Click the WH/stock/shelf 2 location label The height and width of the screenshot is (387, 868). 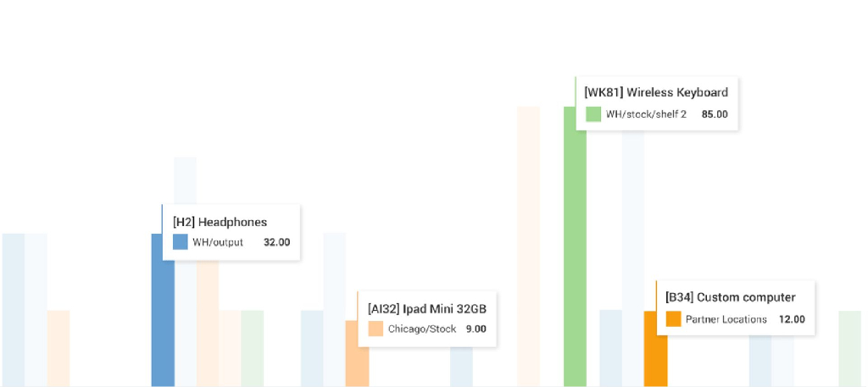646,114
